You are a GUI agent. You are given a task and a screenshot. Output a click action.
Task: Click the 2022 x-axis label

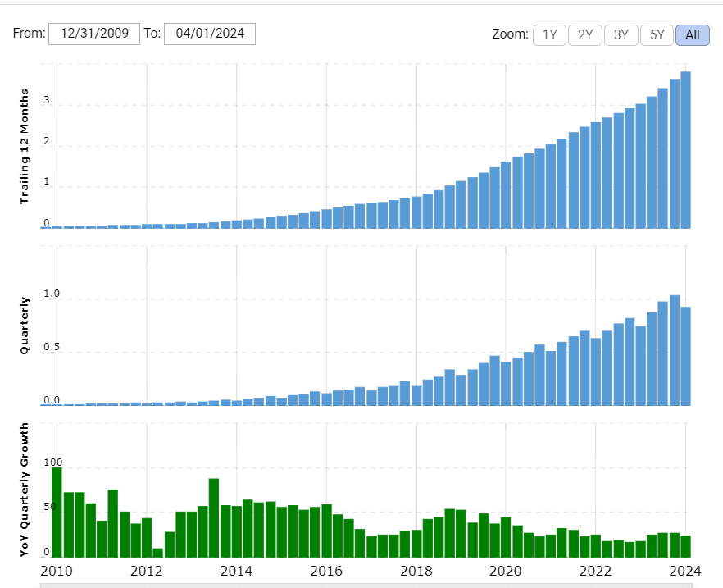595,571
